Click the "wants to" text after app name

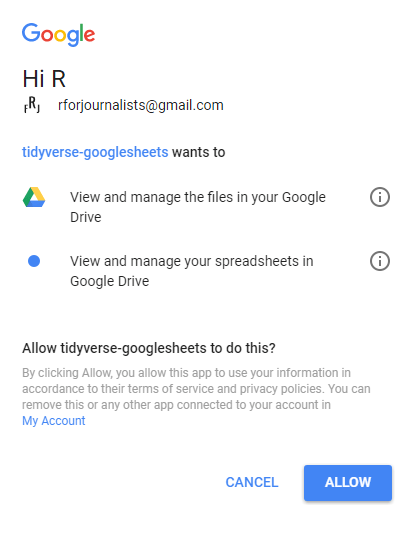point(199,152)
